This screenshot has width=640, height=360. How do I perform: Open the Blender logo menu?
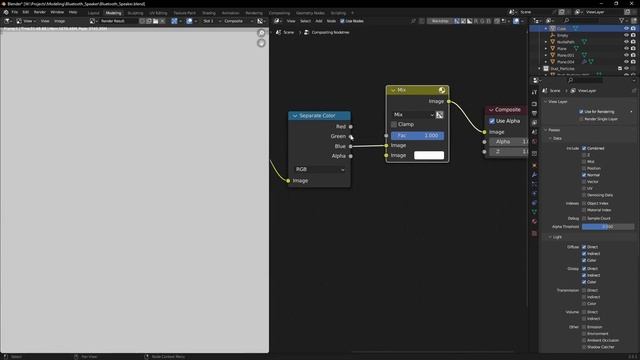tap(6, 12)
